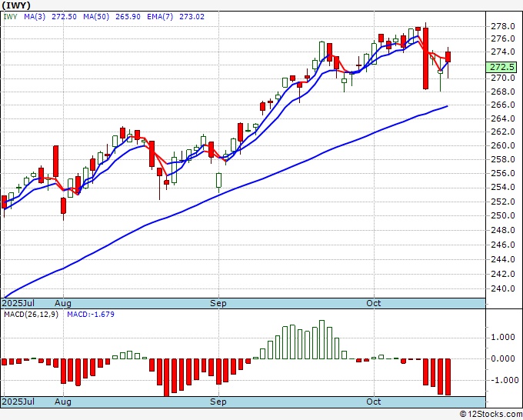The width and height of the screenshot is (523, 420).
Task: Click the 246.0 price axis label
Action: [x=503, y=245]
